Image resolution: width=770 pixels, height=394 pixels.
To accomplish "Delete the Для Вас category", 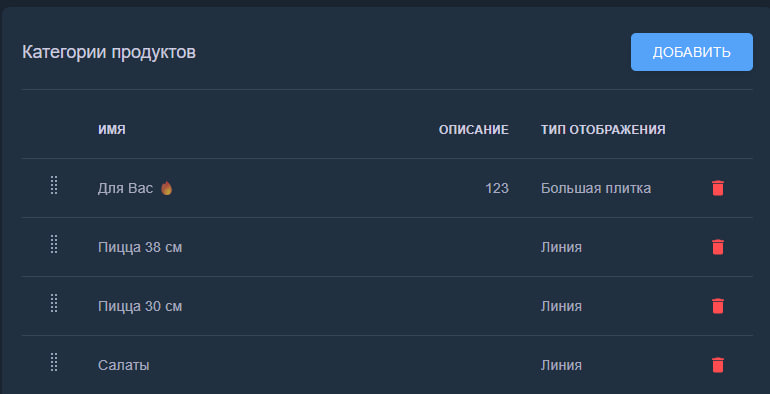I will coord(717,188).
